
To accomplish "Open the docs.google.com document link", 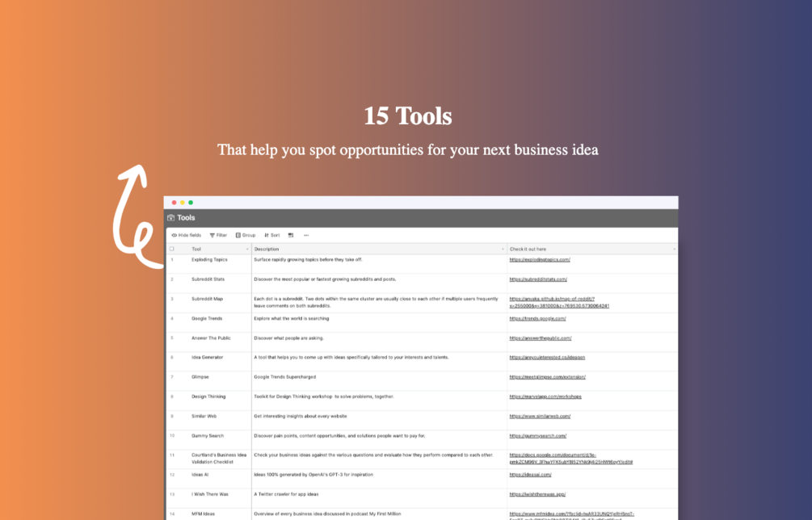I will coord(571,459).
